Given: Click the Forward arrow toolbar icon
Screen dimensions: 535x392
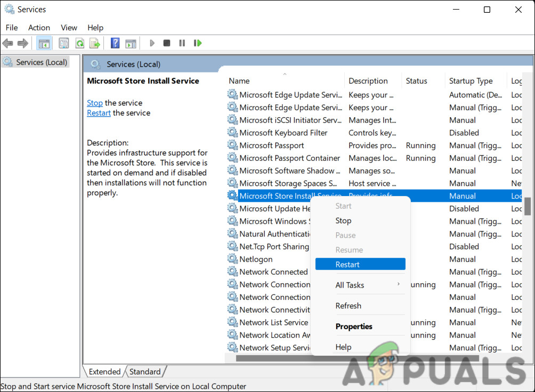Looking at the screenshot, I should [x=23, y=43].
